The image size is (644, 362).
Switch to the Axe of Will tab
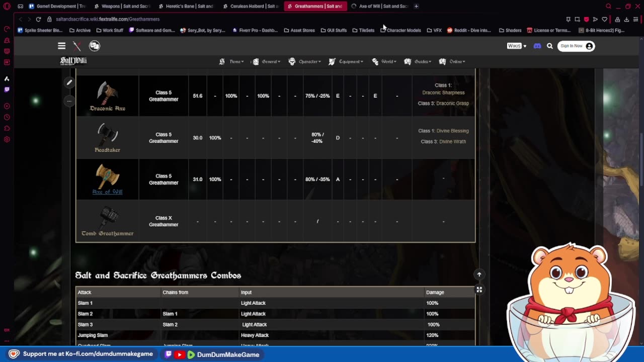(380, 6)
